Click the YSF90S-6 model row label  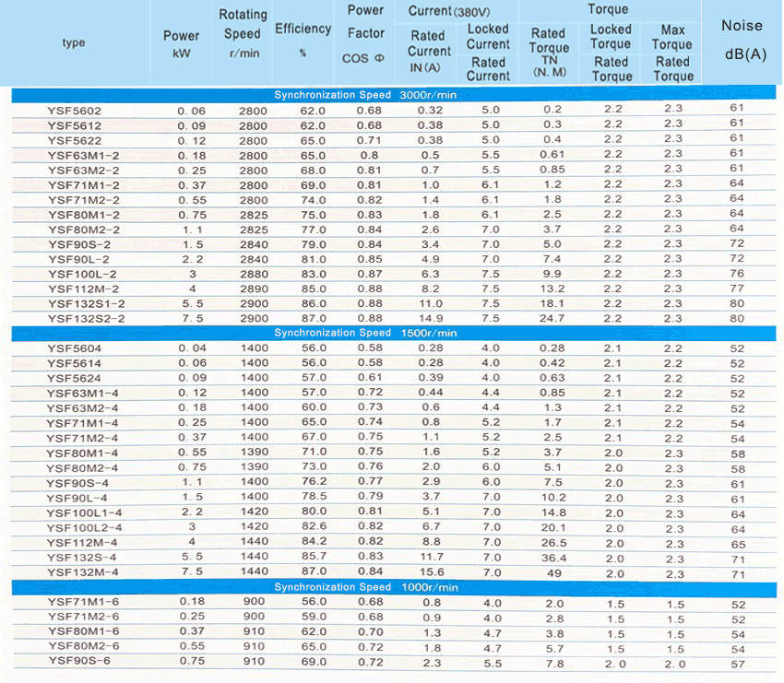79,662
